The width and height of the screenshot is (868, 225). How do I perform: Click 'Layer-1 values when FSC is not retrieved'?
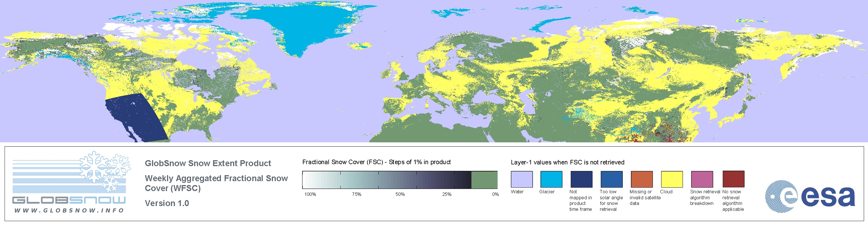point(568,162)
